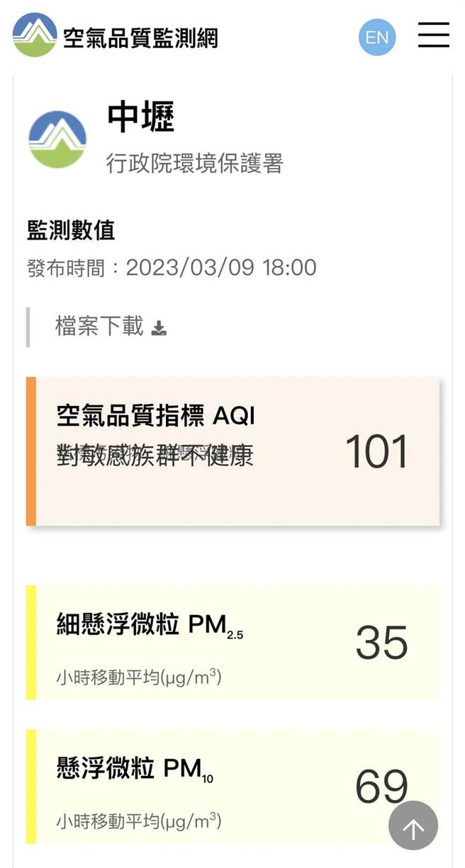The image size is (465, 868).
Task: Toggle the PM2.5 monitoring card
Action: coord(234,641)
